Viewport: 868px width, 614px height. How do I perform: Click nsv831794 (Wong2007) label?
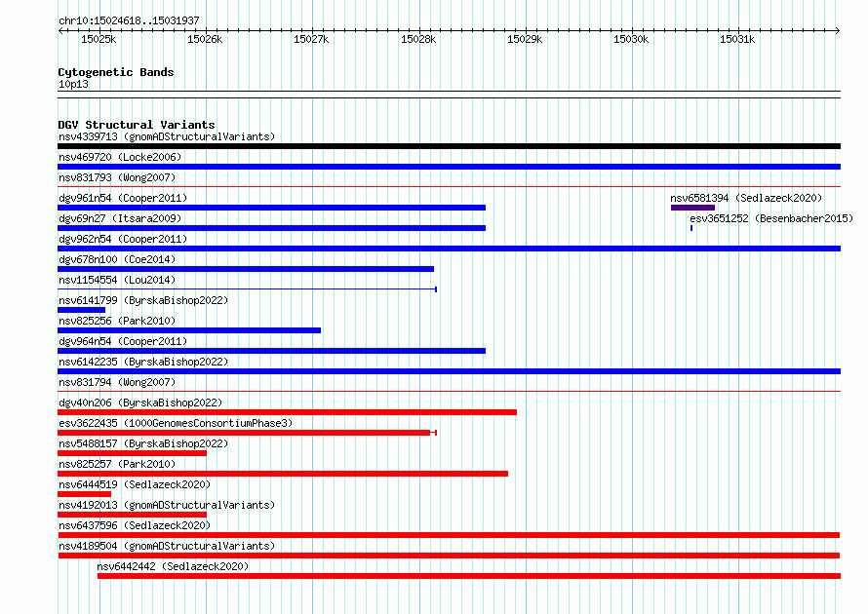point(117,382)
